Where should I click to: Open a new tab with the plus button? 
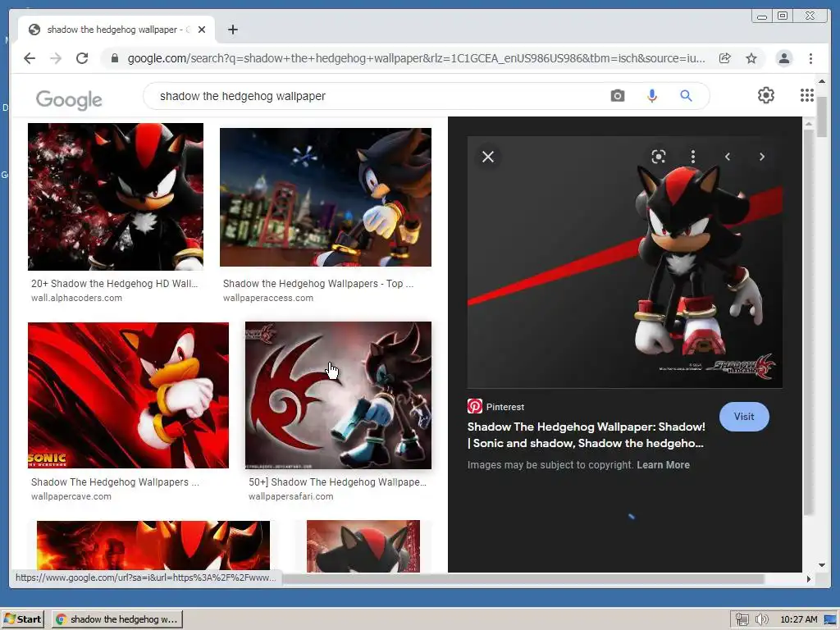point(232,30)
